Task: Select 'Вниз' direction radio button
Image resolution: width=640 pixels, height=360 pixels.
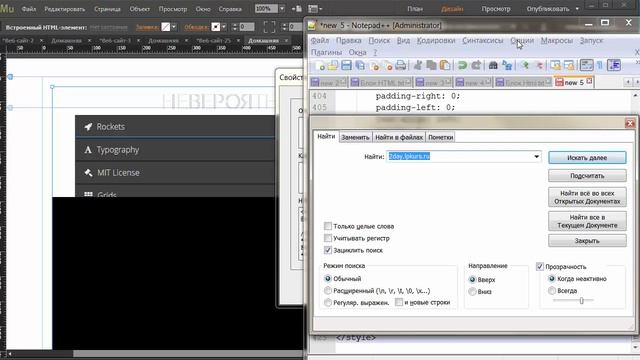Action: pyautogui.click(x=472, y=291)
